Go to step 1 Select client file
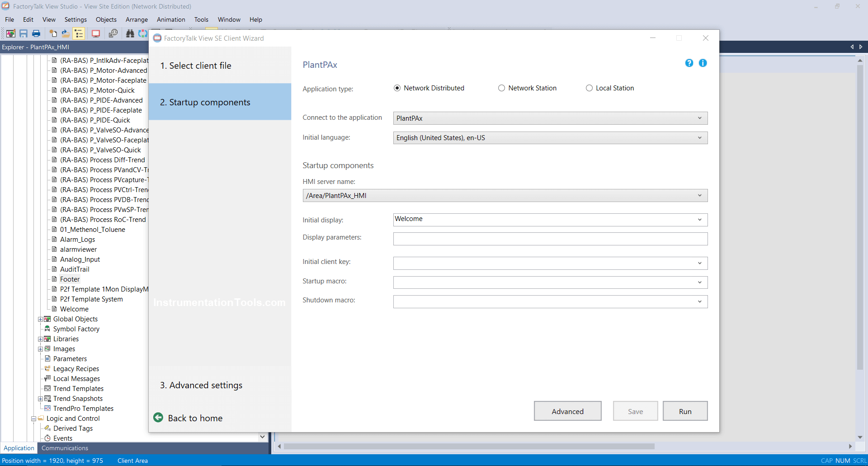The image size is (868, 466). tap(220, 66)
